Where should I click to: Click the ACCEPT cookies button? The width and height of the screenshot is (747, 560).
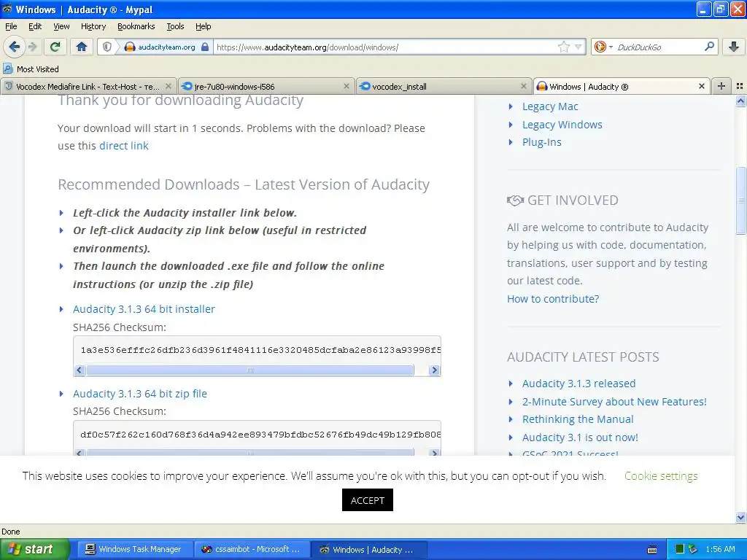(368, 500)
